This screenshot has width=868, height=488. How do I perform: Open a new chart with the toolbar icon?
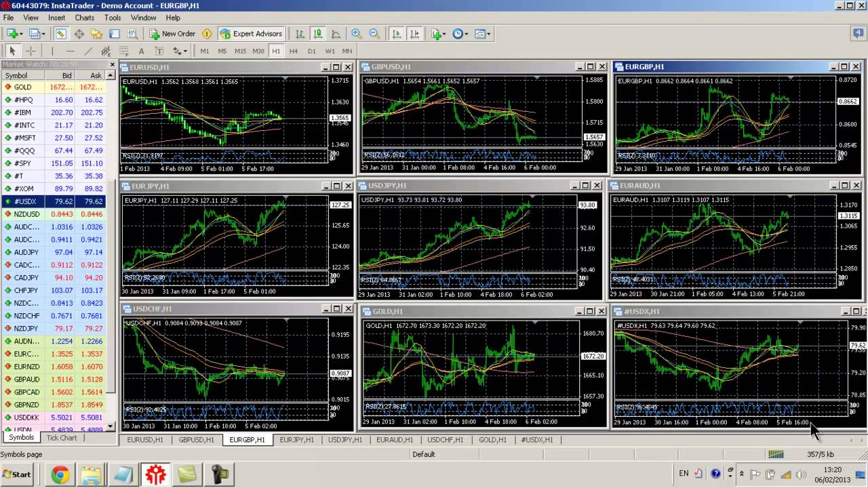(x=12, y=33)
